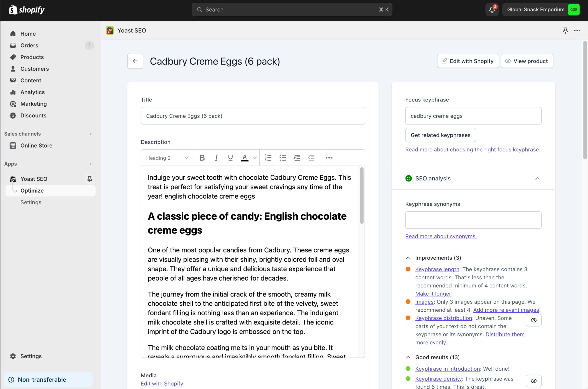Insert a numbered list
Viewport: 588px width, 389px height.
pyautogui.click(x=269, y=158)
